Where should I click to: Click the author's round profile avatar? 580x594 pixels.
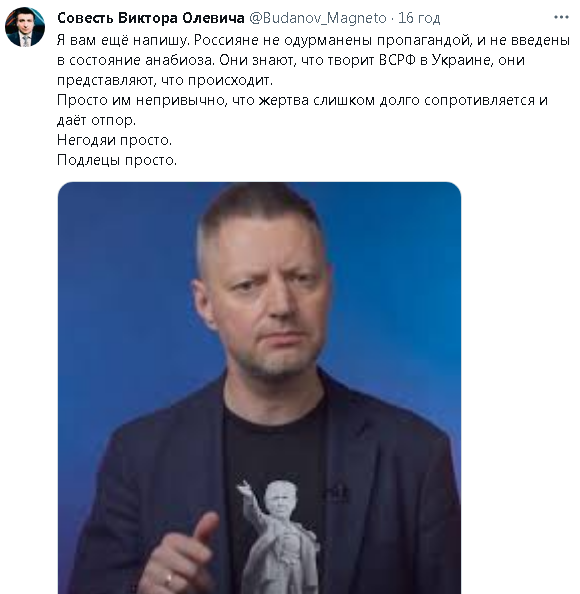[25, 27]
